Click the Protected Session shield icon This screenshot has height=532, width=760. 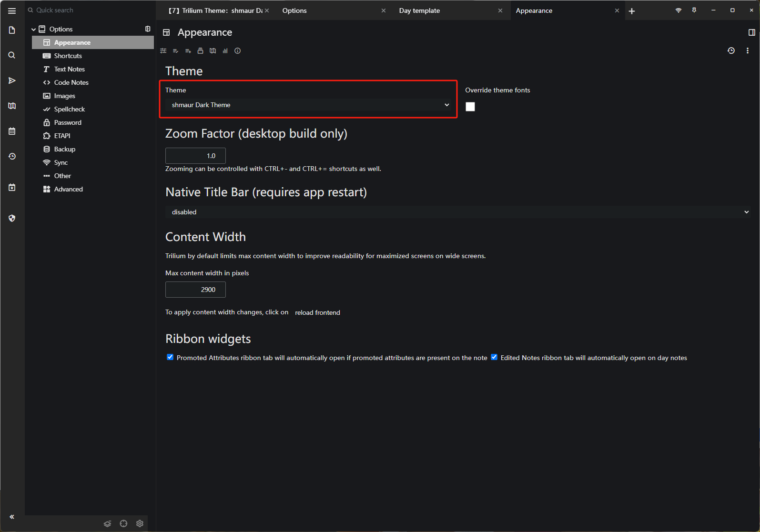[x=12, y=218]
